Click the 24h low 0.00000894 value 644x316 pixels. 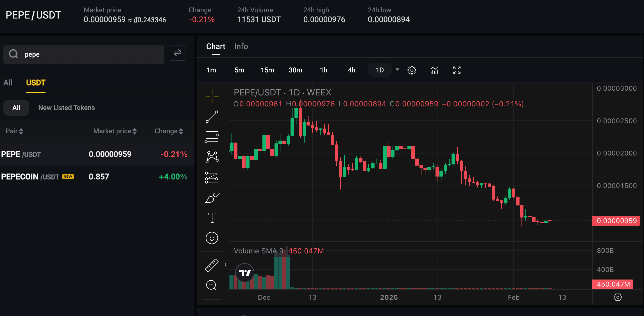[389, 19]
